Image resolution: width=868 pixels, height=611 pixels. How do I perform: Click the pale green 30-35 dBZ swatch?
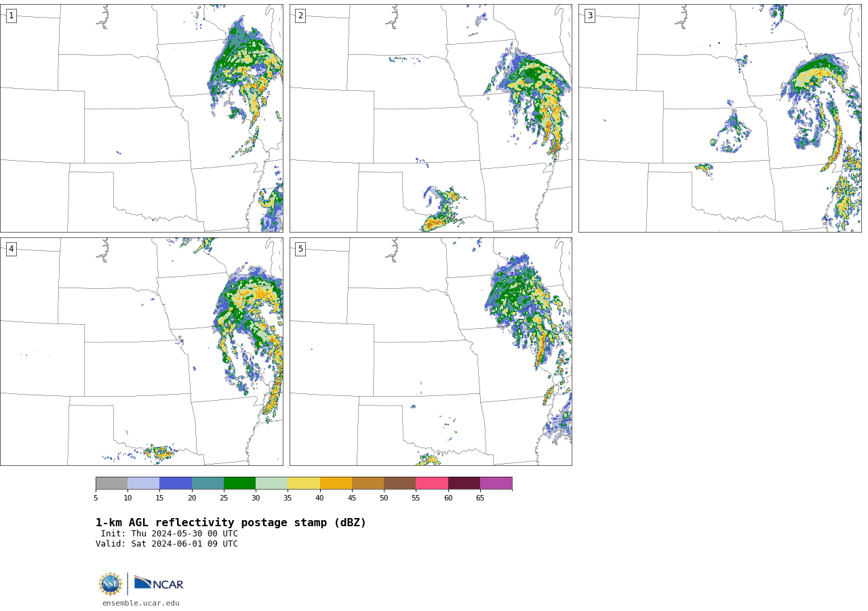[272, 484]
